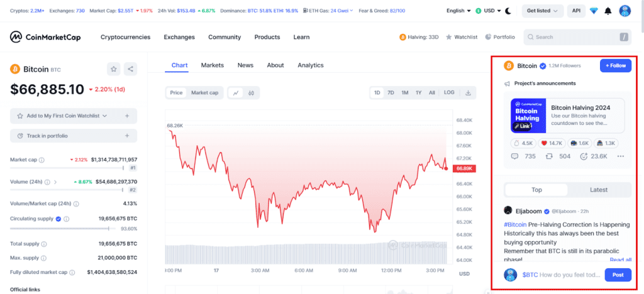Click the CoinMarketCap logo
This screenshot has height=294, width=644.
45,37
